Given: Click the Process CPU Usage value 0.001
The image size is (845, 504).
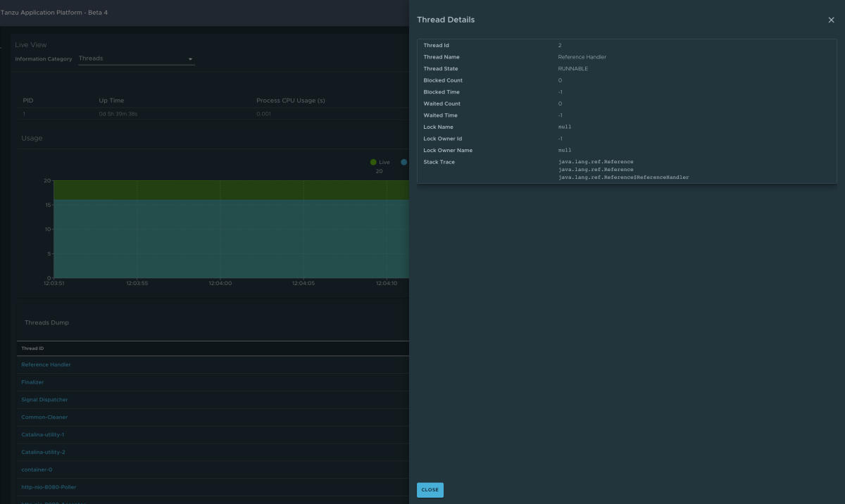Looking at the screenshot, I should [x=263, y=114].
